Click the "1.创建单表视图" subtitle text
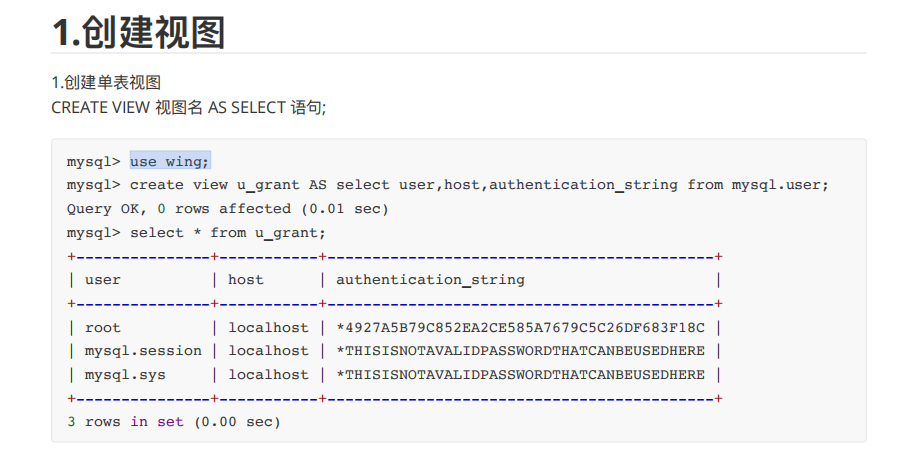Image resolution: width=924 pixels, height=467 pixels. pos(106,83)
